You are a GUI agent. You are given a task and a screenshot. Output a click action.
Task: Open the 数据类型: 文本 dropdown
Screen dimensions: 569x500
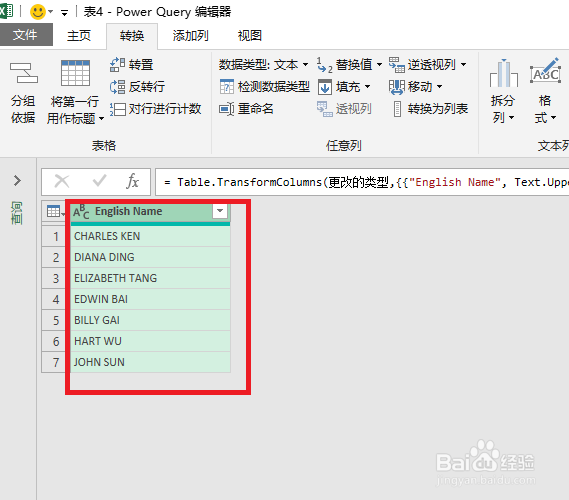pos(263,65)
